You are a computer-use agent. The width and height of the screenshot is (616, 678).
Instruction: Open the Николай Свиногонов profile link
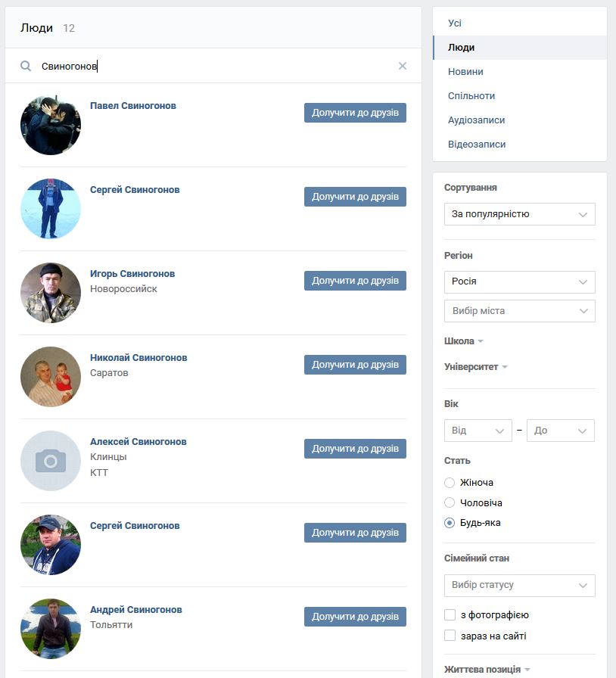[x=138, y=358]
